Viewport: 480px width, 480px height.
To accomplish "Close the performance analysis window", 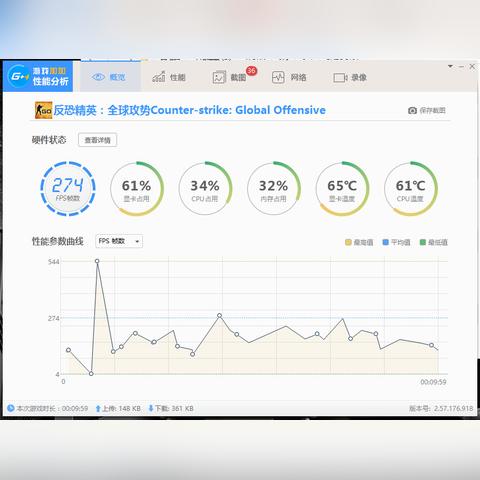I will (x=472, y=66).
